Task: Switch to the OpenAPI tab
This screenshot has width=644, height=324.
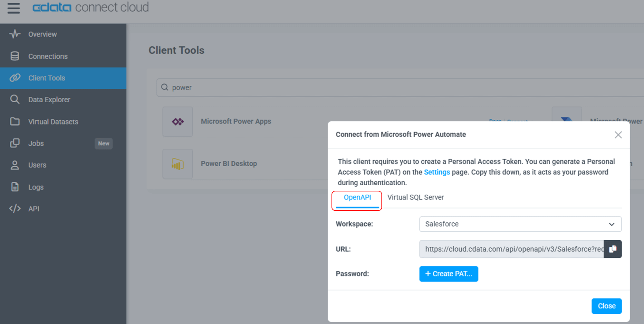Action: click(357, 198)
